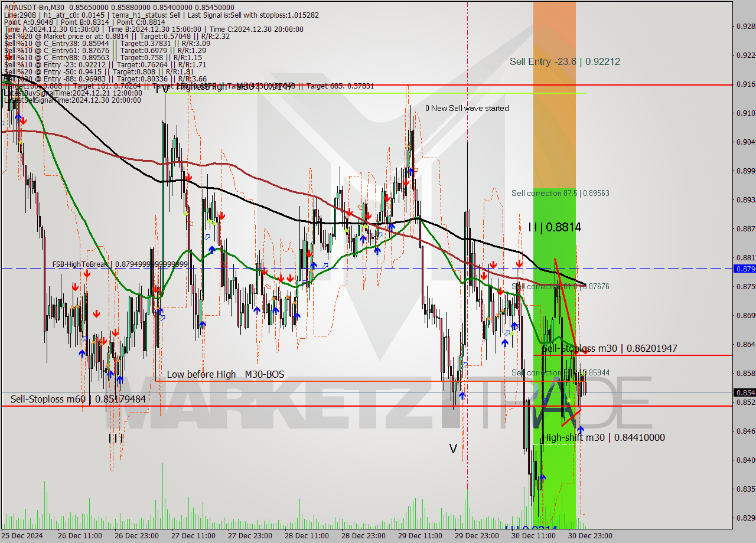This screenshot has width=756, height=543.
Task: Click the 'I I I' wave label below Sell-Stoploss m60
Action: 116,439
